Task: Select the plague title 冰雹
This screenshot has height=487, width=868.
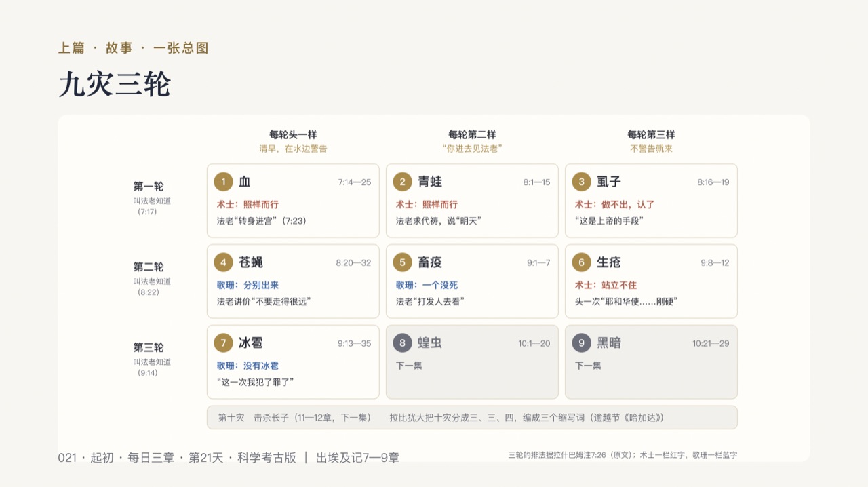Action: coord(251,343)
